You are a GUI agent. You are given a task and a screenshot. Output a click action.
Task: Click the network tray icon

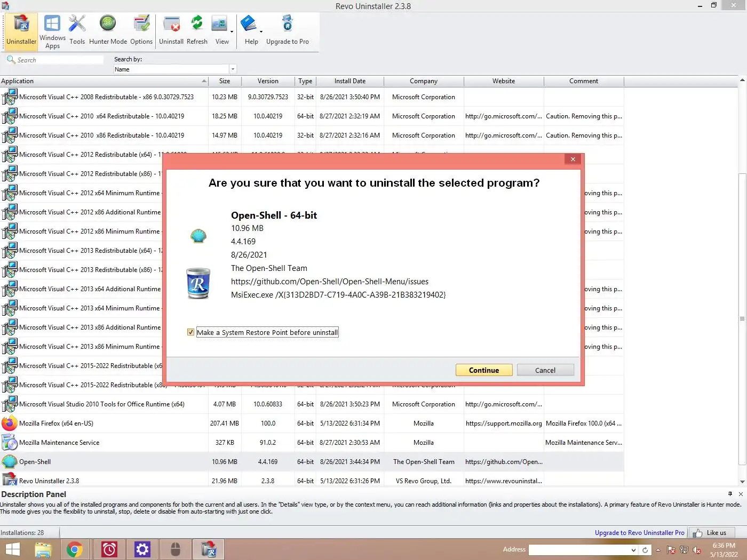point(684,550)
